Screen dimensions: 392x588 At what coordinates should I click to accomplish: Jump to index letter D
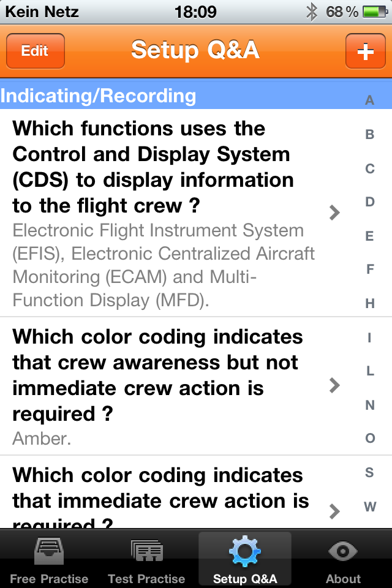[x=369, y=202]
